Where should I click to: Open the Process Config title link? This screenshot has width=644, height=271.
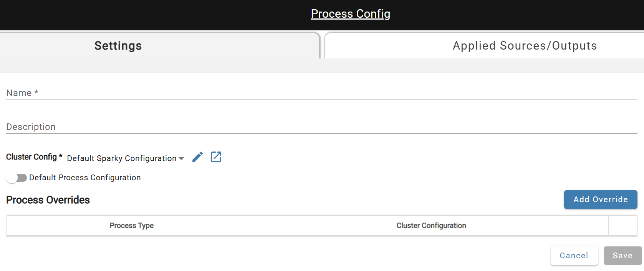[350, 13]
